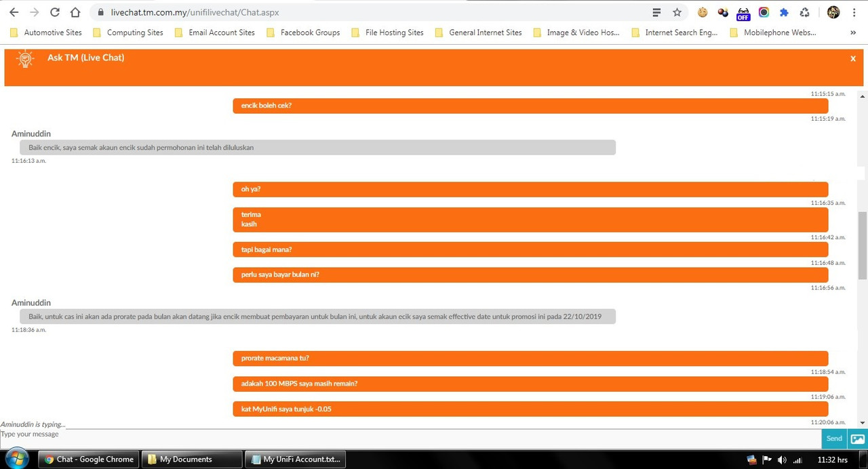Open Image & Video Hos... bookmark folder
The width and height of the screenshot is (868, 469).
click(x=576, y=32)
